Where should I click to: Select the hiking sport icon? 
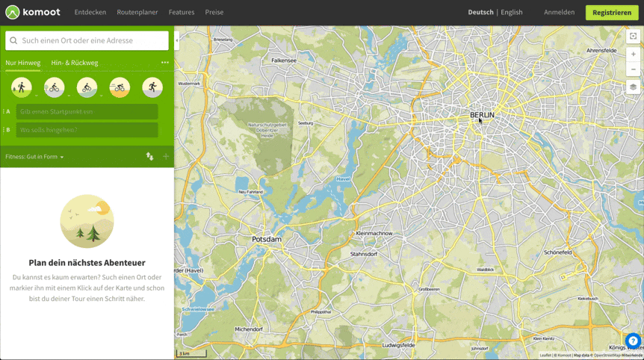(22, 87)
